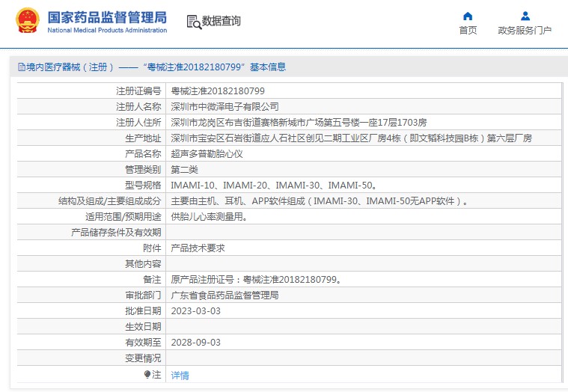Click intended use 供胎儿心率测量用
This screenshot has height=392, width=568.
(x=210, y=216)
